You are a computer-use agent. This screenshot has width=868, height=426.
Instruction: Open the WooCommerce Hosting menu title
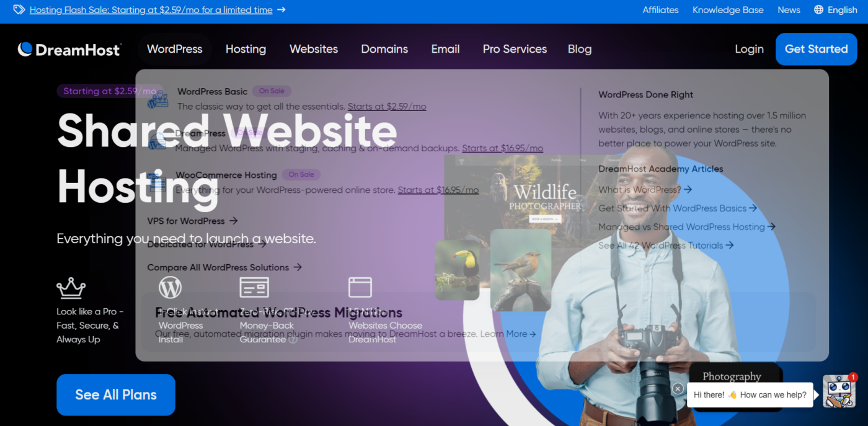(226, 175)
